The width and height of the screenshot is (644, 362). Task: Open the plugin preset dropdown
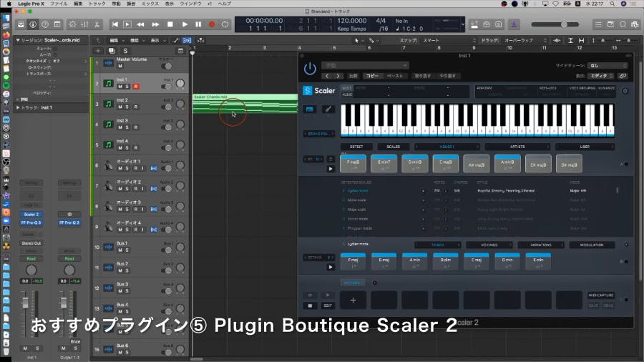(x=365, y=65)
